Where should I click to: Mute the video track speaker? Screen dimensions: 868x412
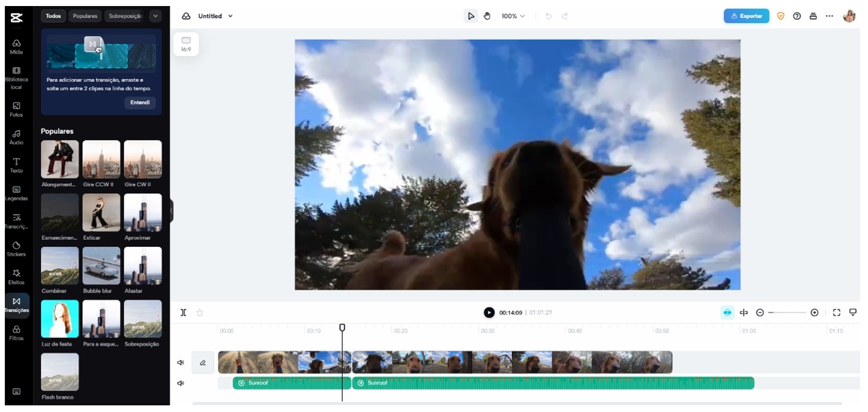(x=180, y=363)
